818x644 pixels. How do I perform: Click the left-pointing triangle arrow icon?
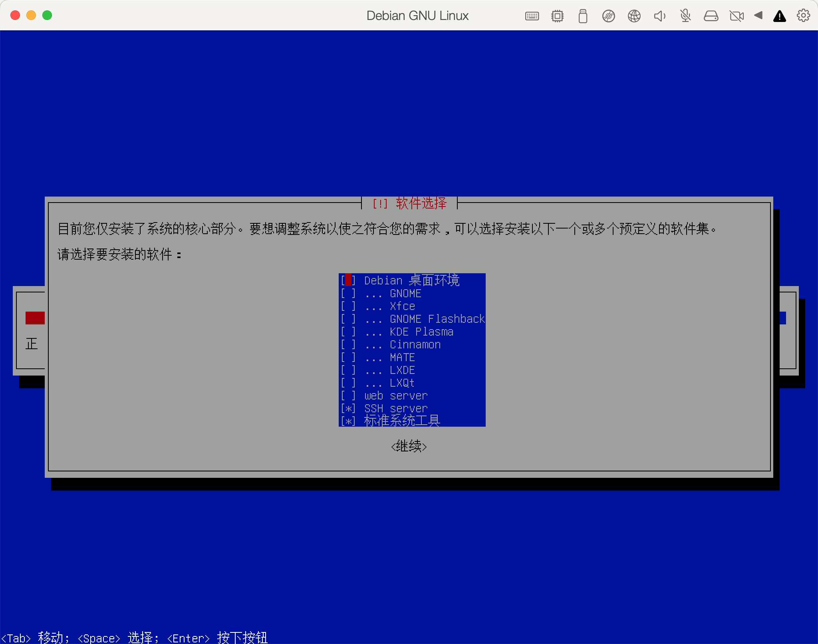(x=758, y=16)
